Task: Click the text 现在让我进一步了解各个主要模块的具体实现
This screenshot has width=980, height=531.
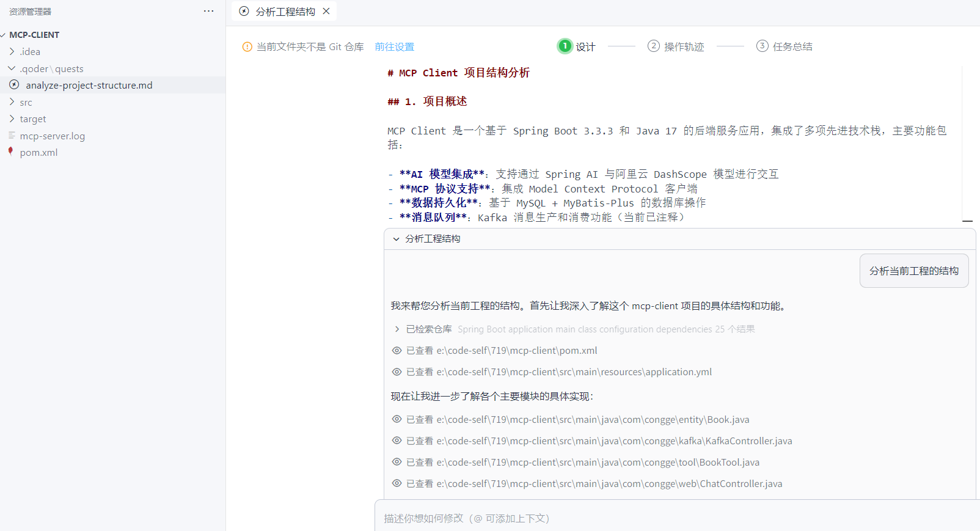Action: [x=492, y=397]
